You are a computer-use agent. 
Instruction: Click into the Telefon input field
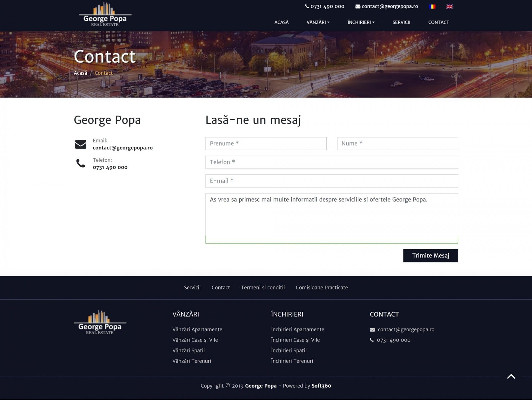(x=331, y=162)
